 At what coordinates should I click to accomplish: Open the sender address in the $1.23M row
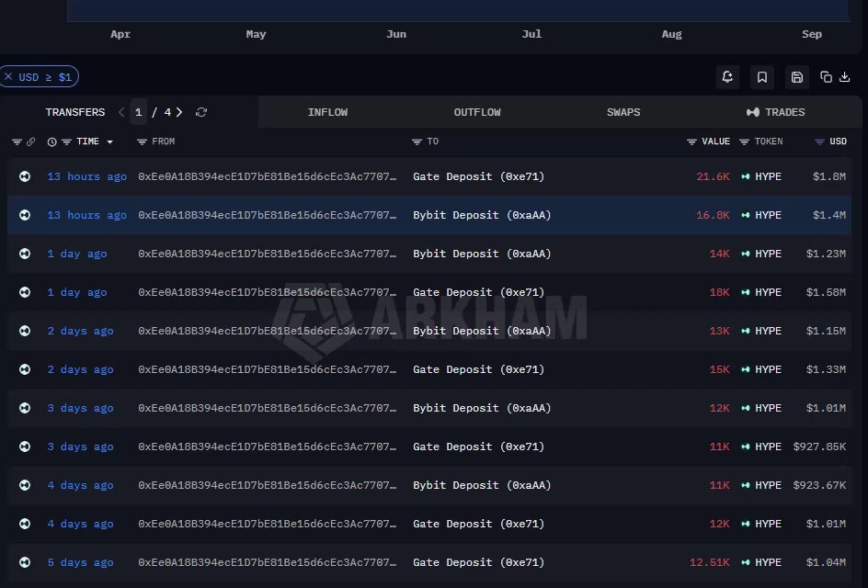(x=267, y=254)
